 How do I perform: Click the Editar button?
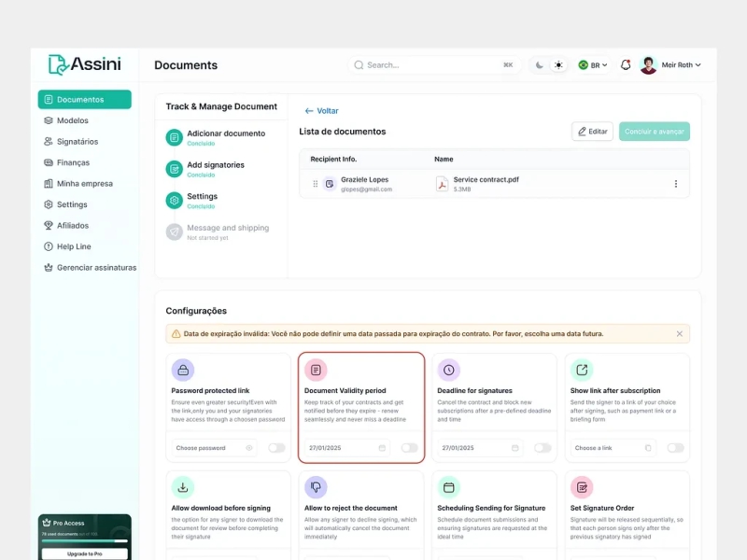[x=592, y=132]
